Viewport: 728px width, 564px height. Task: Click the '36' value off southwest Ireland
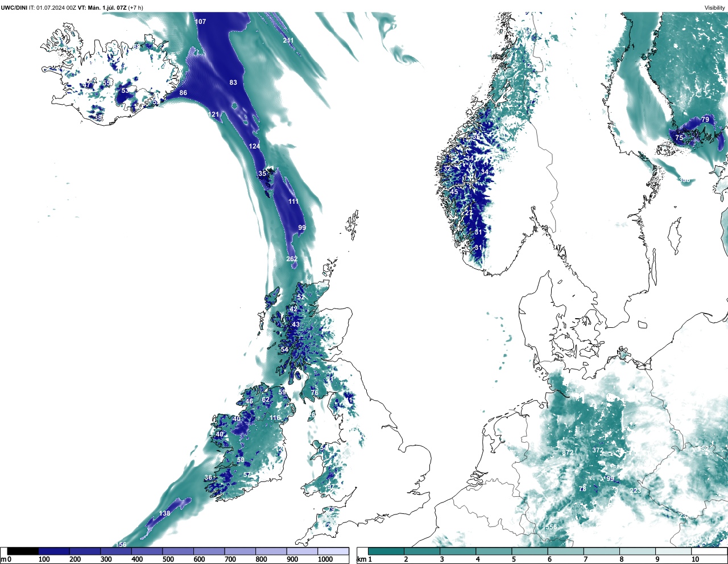point(208,478)
